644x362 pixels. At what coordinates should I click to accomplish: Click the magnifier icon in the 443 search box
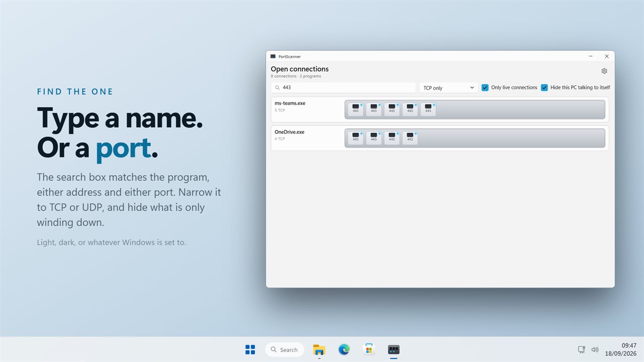click(x=277, y=87)
